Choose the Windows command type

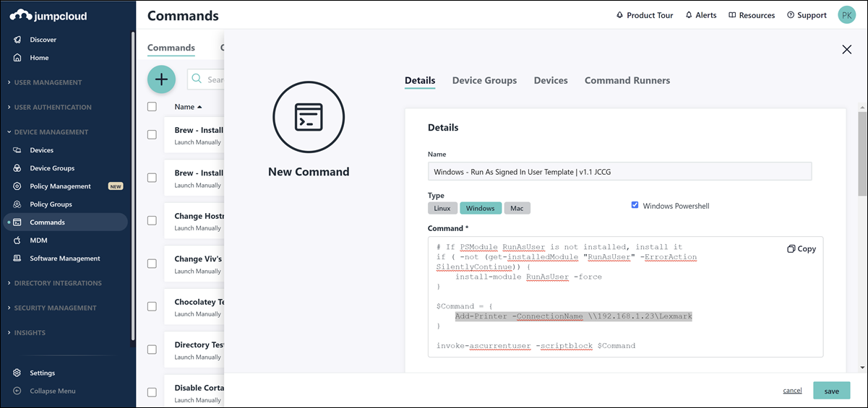coord(480,208)
